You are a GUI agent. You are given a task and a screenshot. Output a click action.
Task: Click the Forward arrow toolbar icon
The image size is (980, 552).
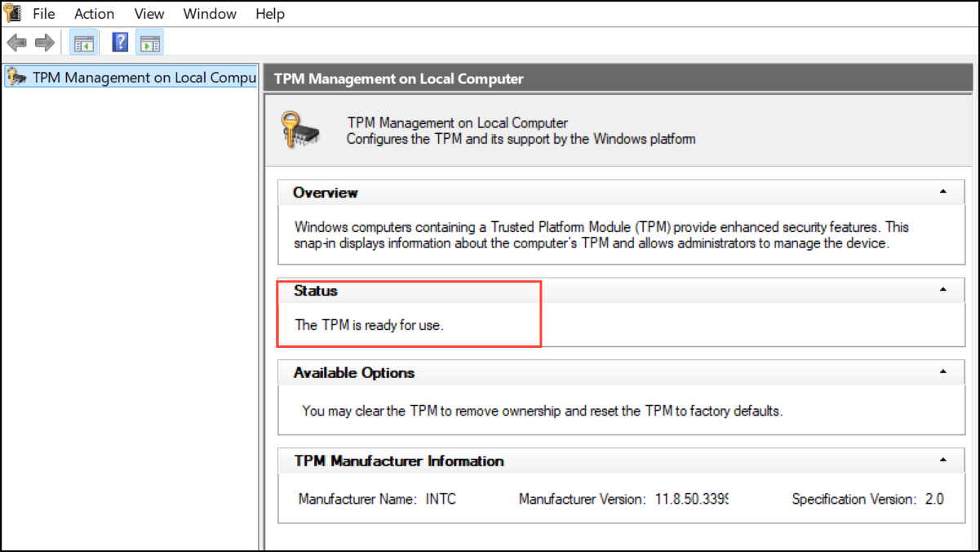pyautogui.click(x=44, y=42)
